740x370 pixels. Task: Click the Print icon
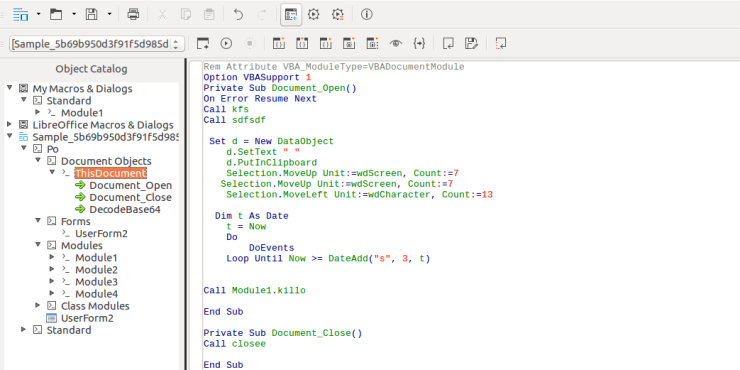pos(133,15)
